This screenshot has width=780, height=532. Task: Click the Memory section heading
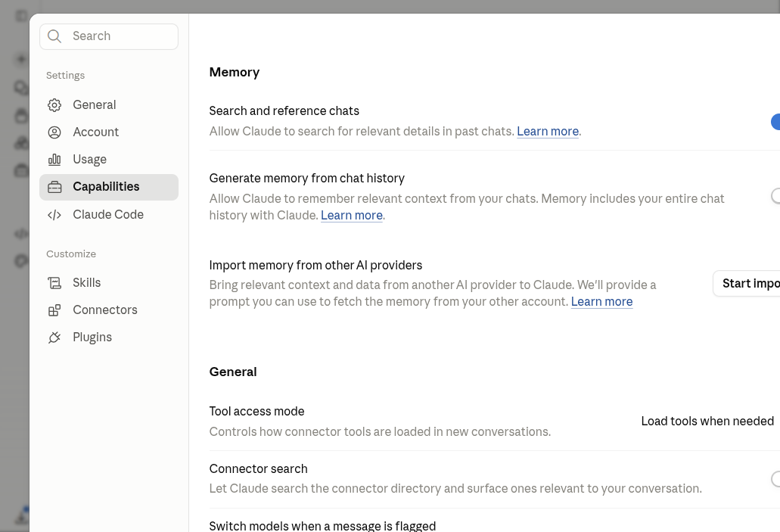(x=235, y=72)
